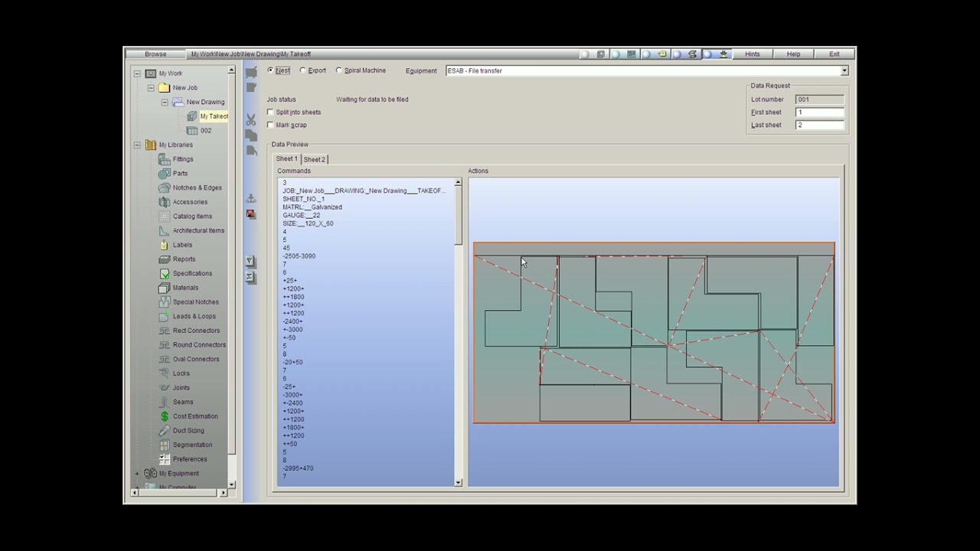Enable Split into sheets checkbox
The height and width of the screenshot is (551, 980).
point(270,112)
